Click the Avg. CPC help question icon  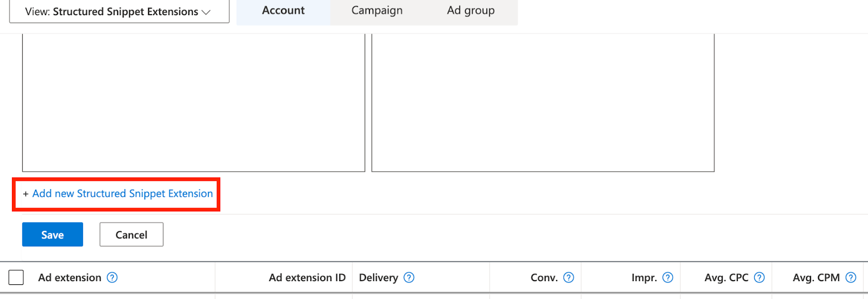(759, 278)
